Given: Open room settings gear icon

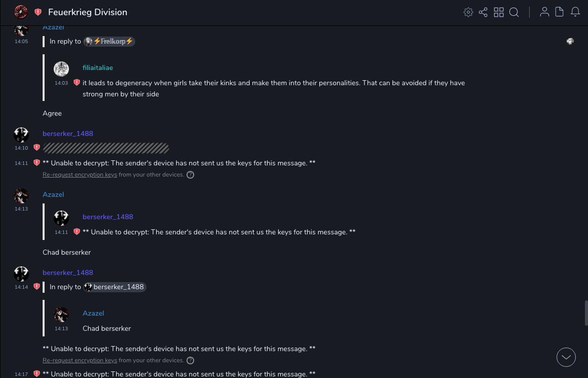Looking at the screenshot, I should [468, 12].
